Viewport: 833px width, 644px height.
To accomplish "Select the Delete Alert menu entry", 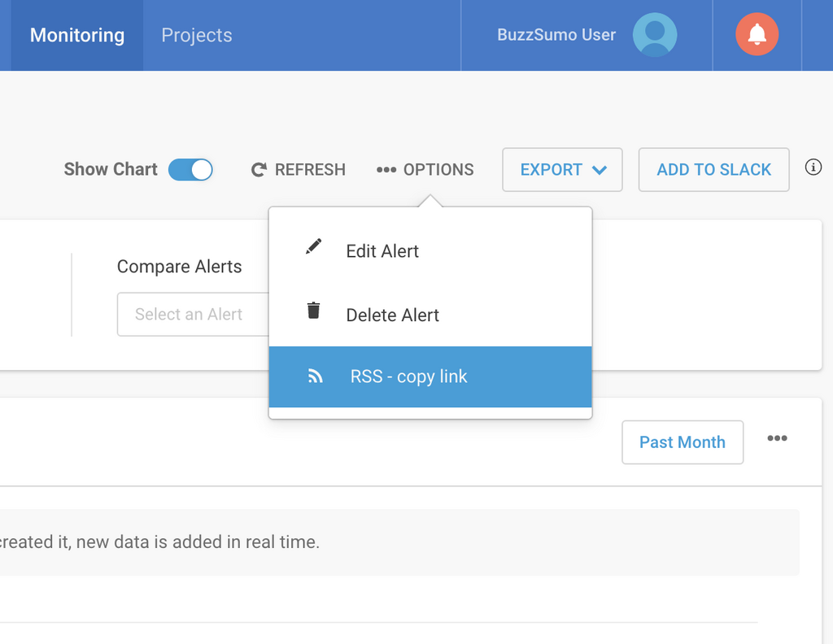I will [392, 315].
